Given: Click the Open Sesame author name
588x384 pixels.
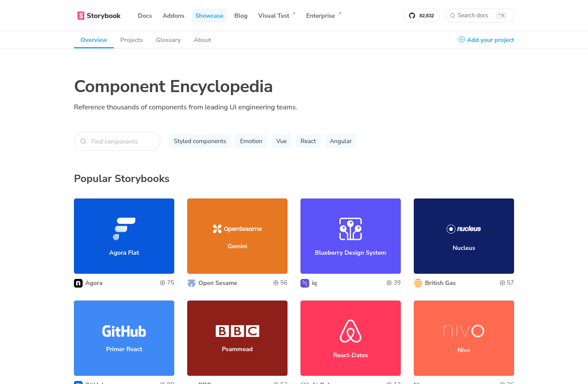Looking at the screenshot, I should click(x=218, y=283).
